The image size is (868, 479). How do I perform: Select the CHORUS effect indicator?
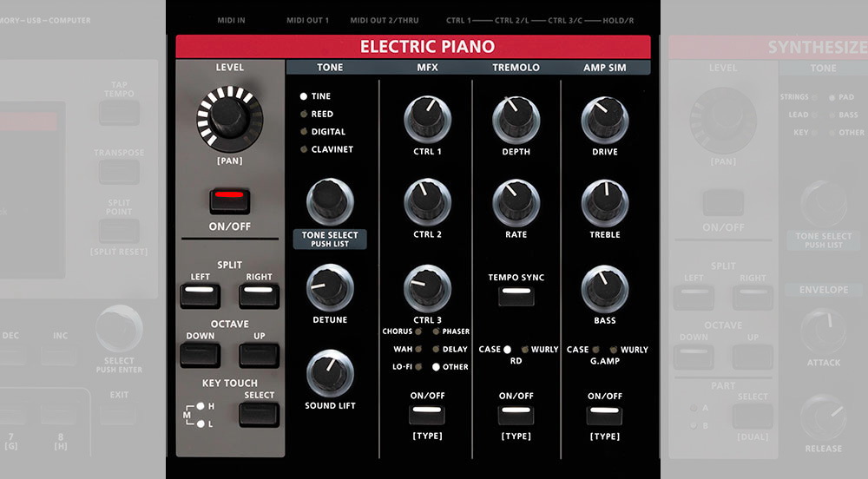(418, 331)
